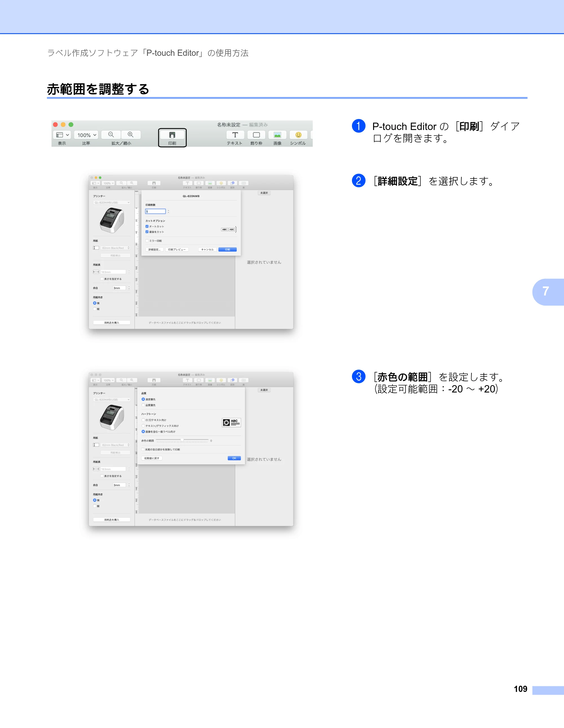Toggle the 最後をカット checkbox in the print dialog
564x728 pixels.
[147, 232]
